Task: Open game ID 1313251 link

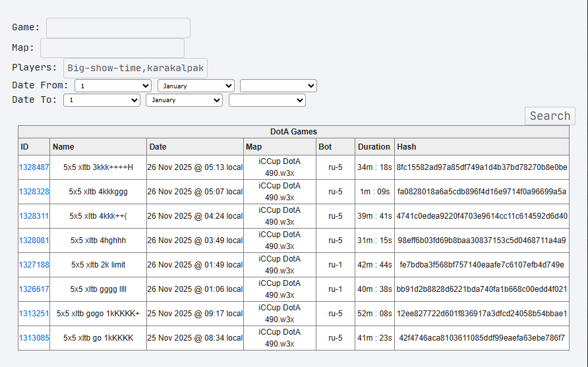Action: 34,314
